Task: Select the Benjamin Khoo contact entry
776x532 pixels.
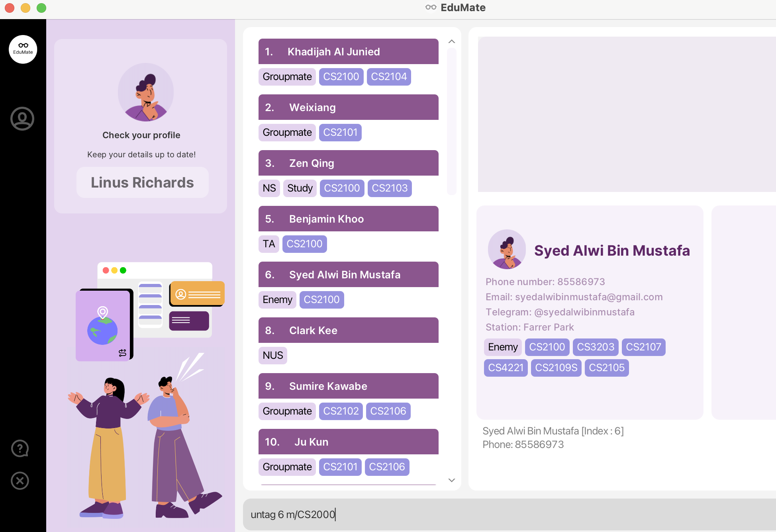Action: pyautogui.click(x=348, y=219)
